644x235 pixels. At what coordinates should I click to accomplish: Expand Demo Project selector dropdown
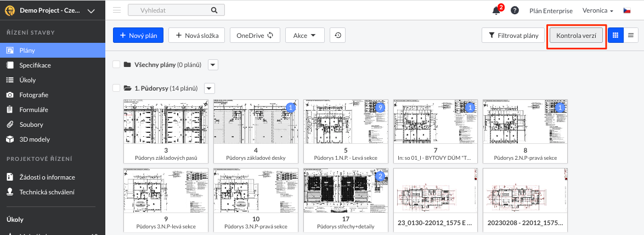tap(91, 11)
